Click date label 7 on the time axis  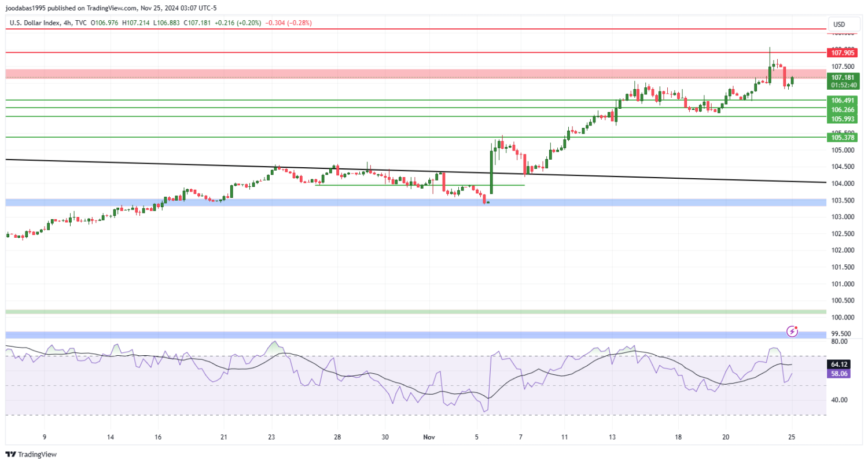pos(521,437)
